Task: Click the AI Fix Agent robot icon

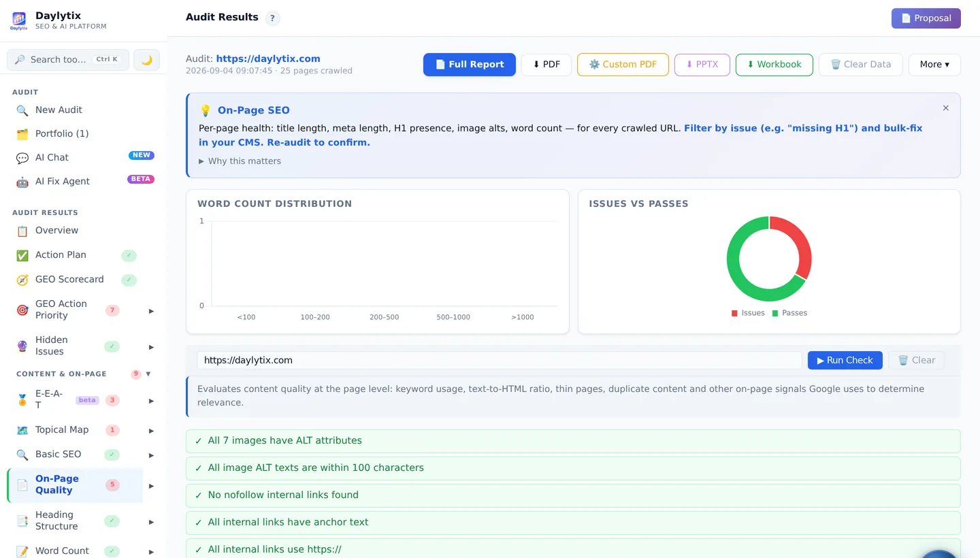Action: 22,182
